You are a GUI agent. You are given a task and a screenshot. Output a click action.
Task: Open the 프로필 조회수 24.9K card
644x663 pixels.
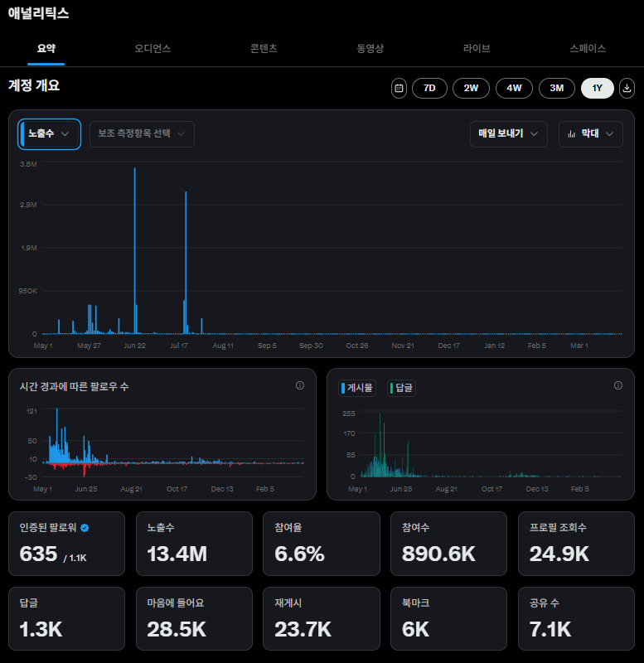click(x=576, y=544)
